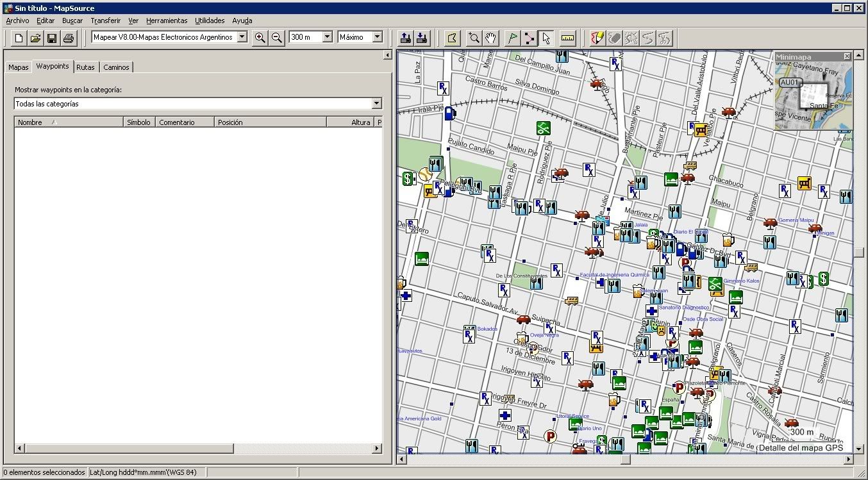Open the Utilidades menu
The image size is (868, 480).
[210, 21]
